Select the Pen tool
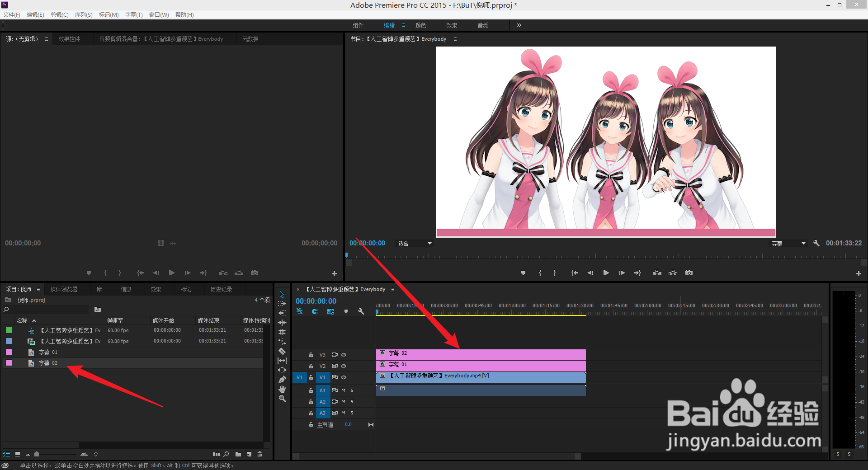Image resolution: width=868 pixels, height=470 pixels. 282,380
